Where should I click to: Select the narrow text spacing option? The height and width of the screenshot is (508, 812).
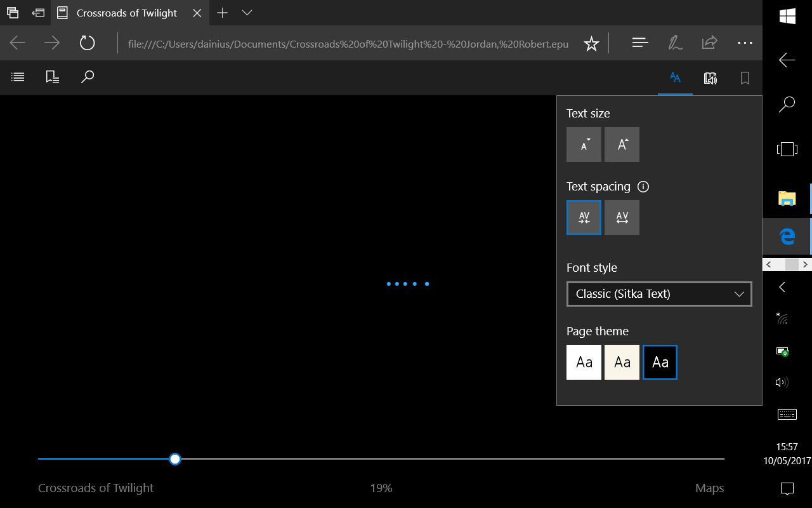click(584, 218)
